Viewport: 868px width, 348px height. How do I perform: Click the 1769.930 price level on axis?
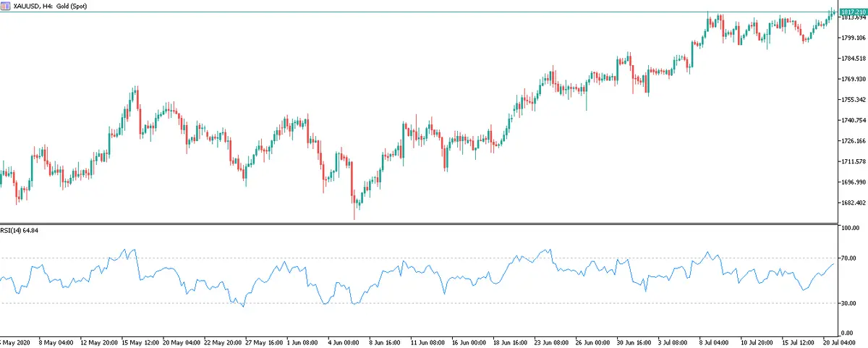(853, 79)
